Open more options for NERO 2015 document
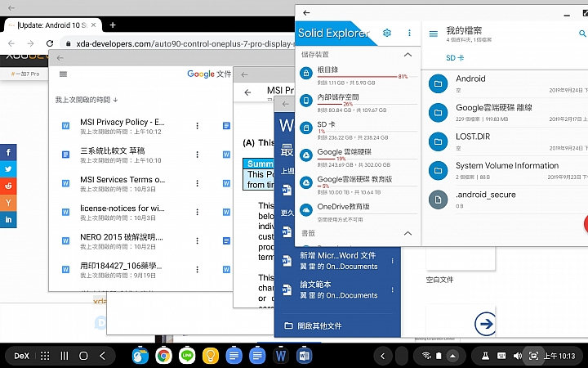The image size is (588, 368). 198,240
